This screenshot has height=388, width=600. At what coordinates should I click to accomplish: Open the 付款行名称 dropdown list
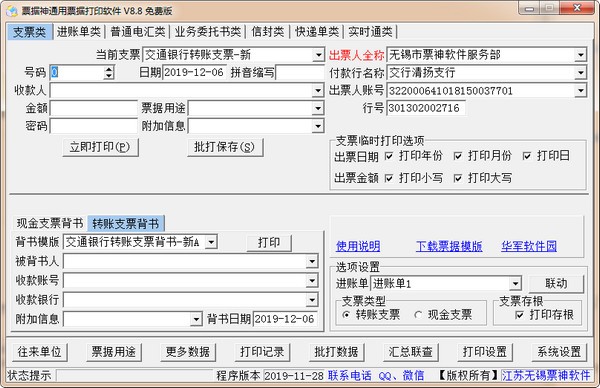click(x=580, y=73)
